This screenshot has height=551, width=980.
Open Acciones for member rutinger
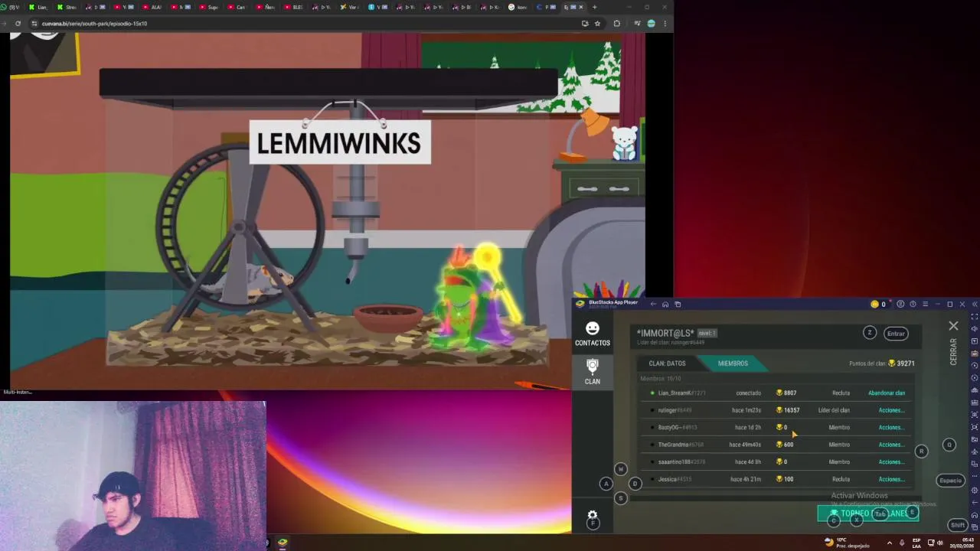[x=891, y=410]
